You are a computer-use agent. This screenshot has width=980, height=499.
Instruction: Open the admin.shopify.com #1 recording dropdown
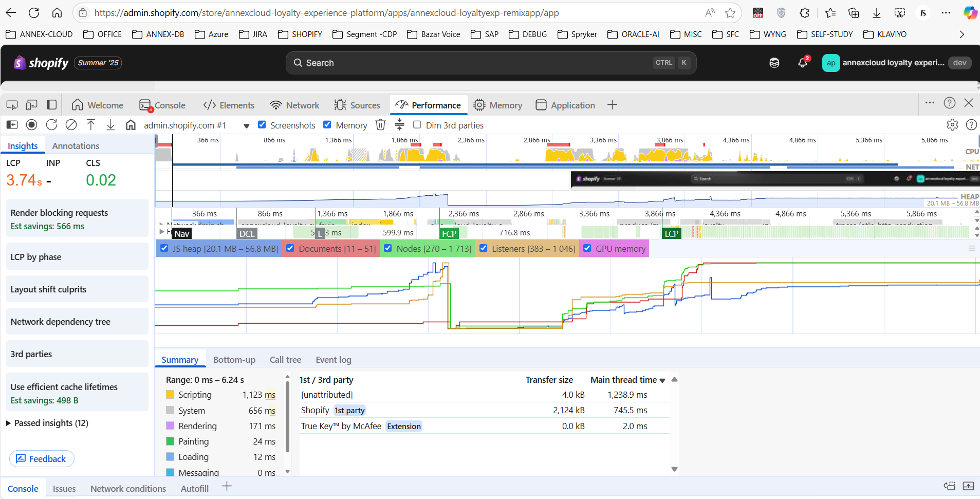coord(246,125)
